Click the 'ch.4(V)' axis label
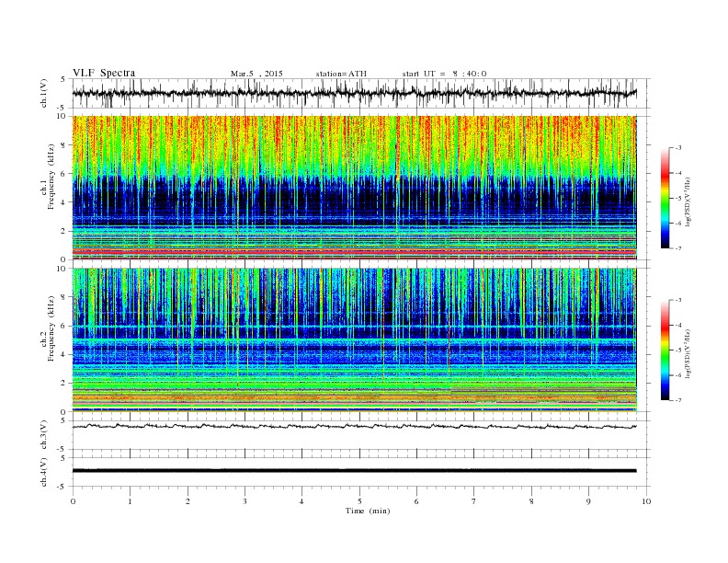 (44, 472)
